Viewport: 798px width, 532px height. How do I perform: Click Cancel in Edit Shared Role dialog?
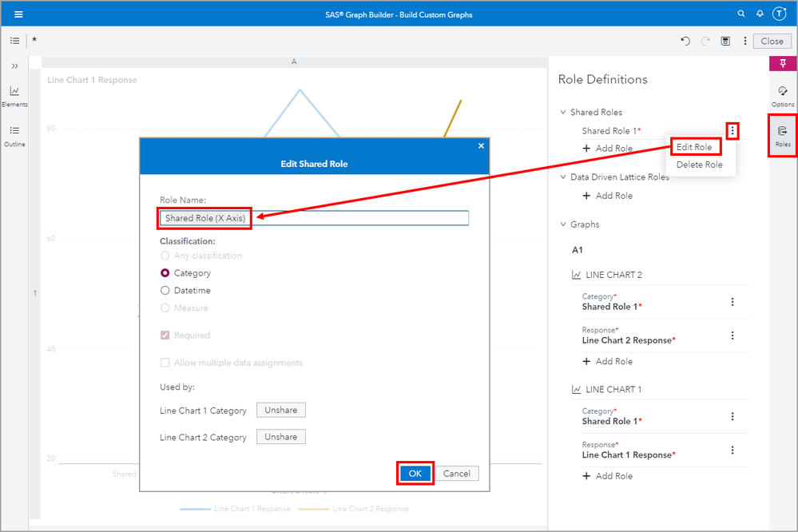coord(456,474)
